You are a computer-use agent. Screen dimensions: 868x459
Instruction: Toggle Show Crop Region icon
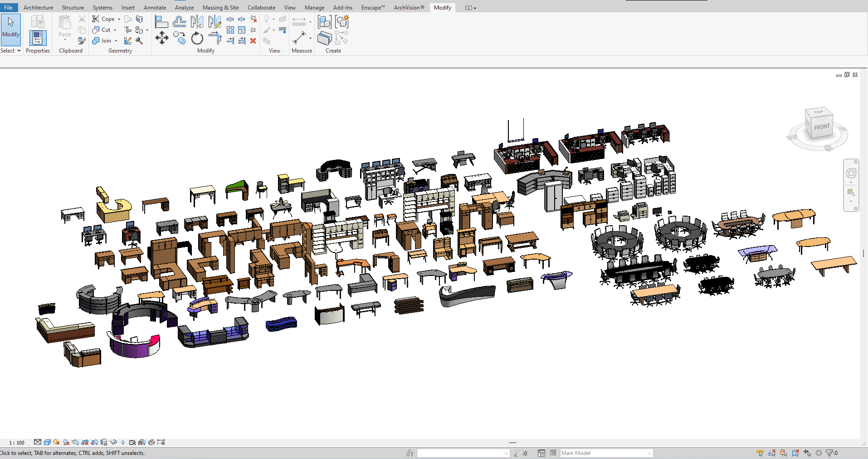pyautogui.click(x=94, y=442)
